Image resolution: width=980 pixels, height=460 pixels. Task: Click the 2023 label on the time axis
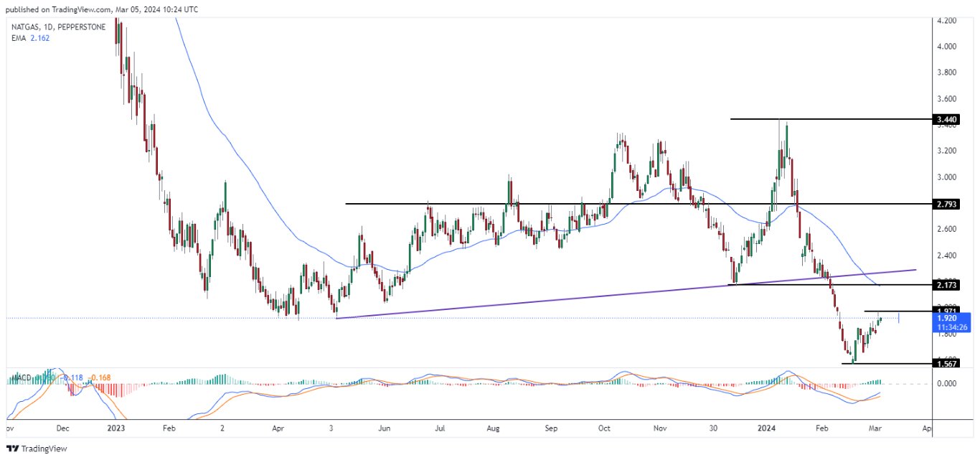115,428
